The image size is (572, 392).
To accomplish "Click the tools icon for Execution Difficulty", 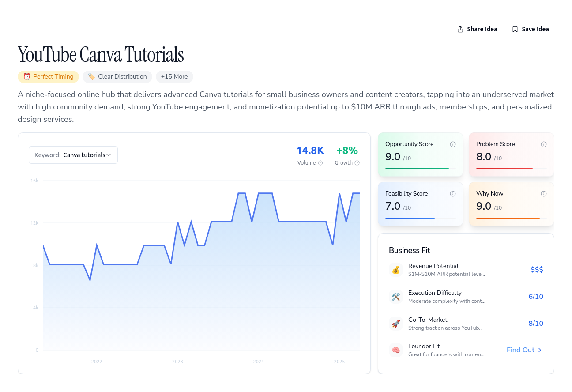I will coord(396,297).
